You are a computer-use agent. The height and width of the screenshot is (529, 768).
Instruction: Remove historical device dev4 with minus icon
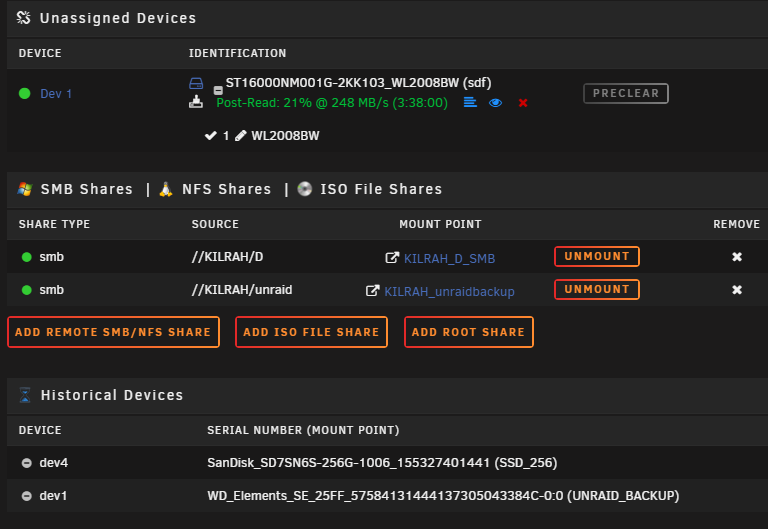click(27, 463)
